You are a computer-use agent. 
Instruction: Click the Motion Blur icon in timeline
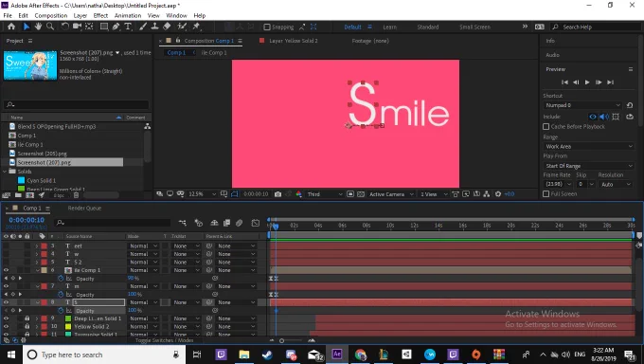click(x=239, y=223)
